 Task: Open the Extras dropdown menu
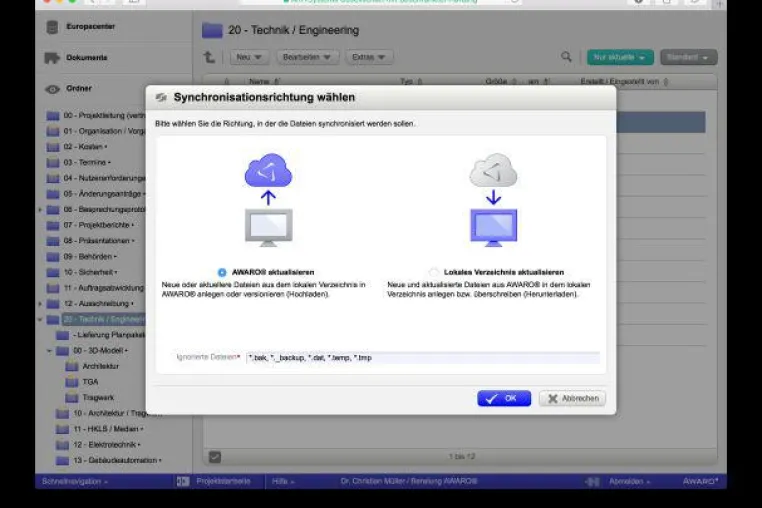[369, 57]
